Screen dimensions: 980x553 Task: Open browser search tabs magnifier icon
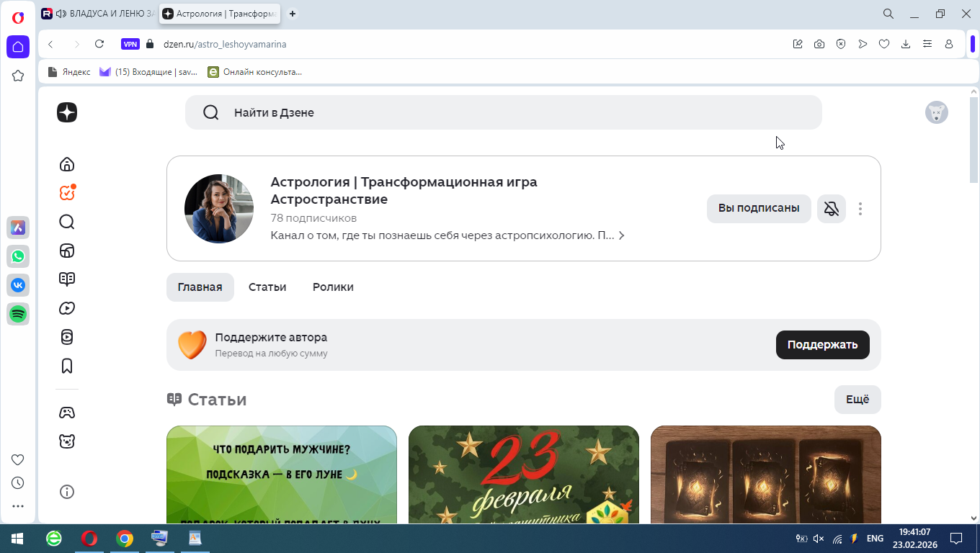click(x=888, y=14)
